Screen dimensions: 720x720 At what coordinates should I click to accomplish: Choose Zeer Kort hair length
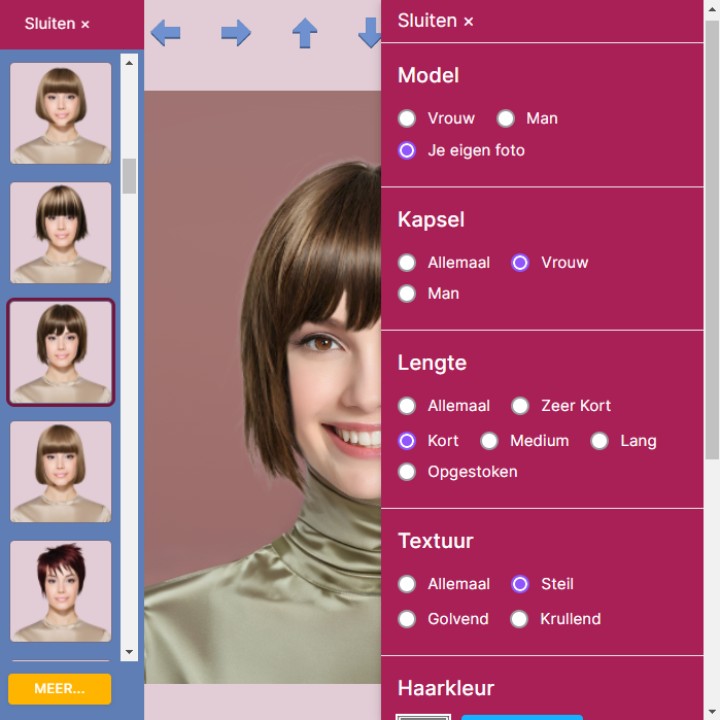[x=520, y=406]
